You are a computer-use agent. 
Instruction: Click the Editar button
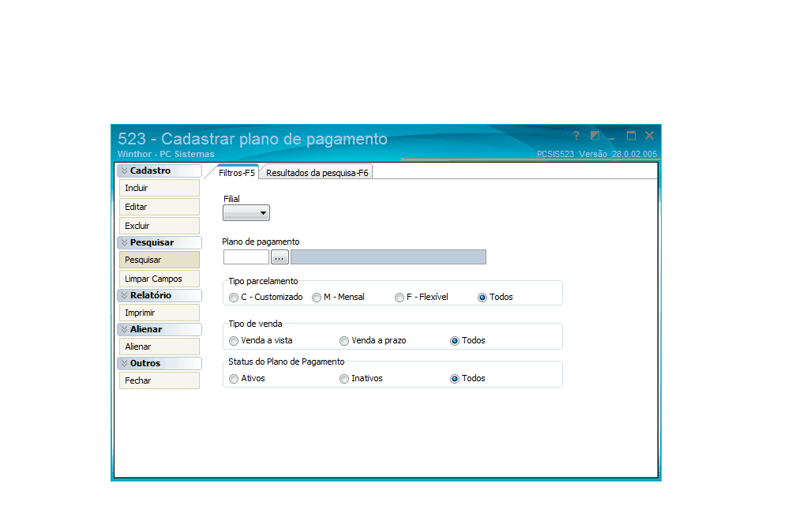[x=159, y=207]
